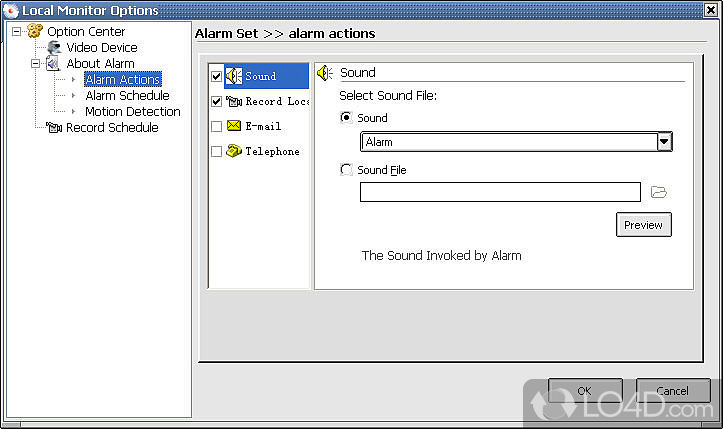Click the Cancel button
The height and width of the screenshot is (429, 723).
(673, 391)
